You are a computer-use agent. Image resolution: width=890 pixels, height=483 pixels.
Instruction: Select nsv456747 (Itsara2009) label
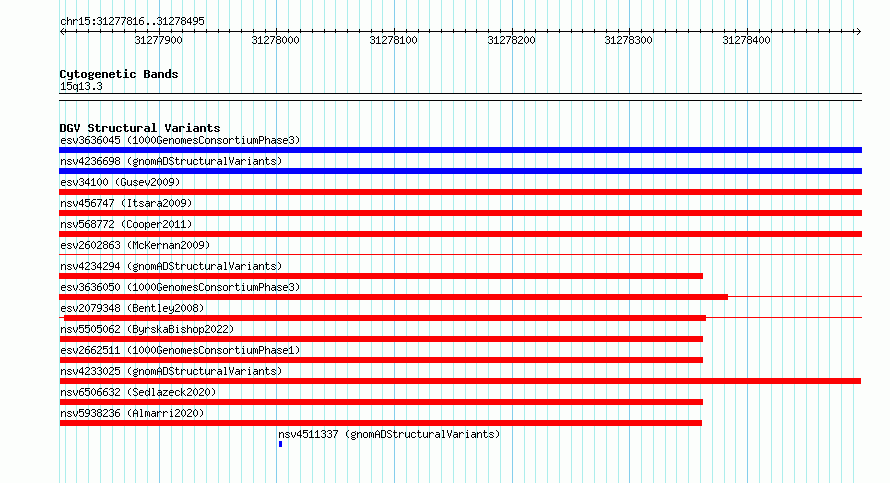[x=126, y=203]
